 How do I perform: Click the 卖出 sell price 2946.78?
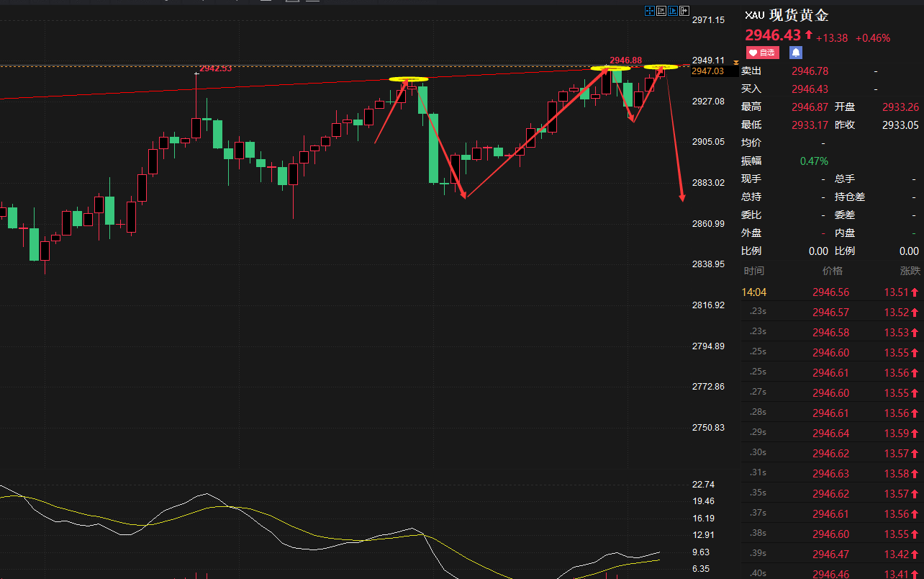[x=810, y=71]
